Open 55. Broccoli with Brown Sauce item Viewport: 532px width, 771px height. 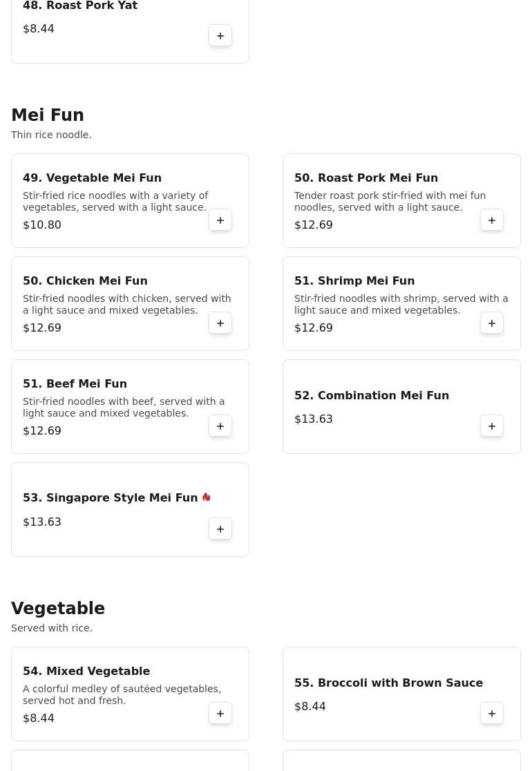388,683
